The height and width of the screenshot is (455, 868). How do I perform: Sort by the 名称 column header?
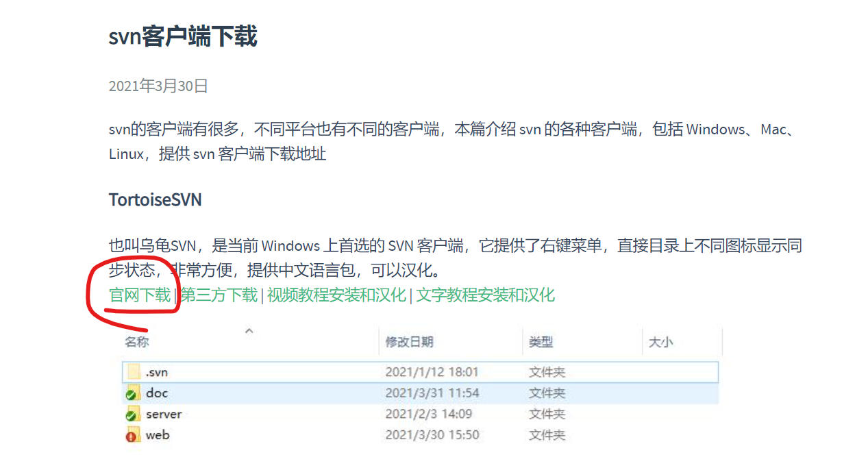click(x=137, y=342)
